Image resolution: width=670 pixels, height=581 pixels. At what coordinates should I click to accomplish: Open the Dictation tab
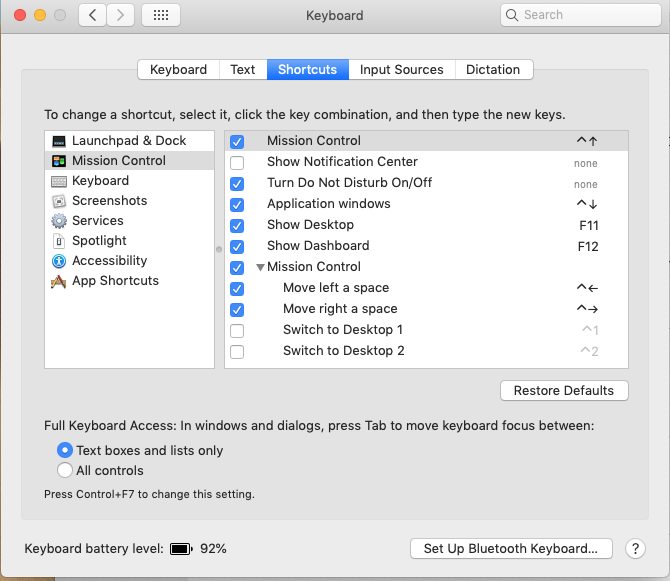(x=493, y=70)
